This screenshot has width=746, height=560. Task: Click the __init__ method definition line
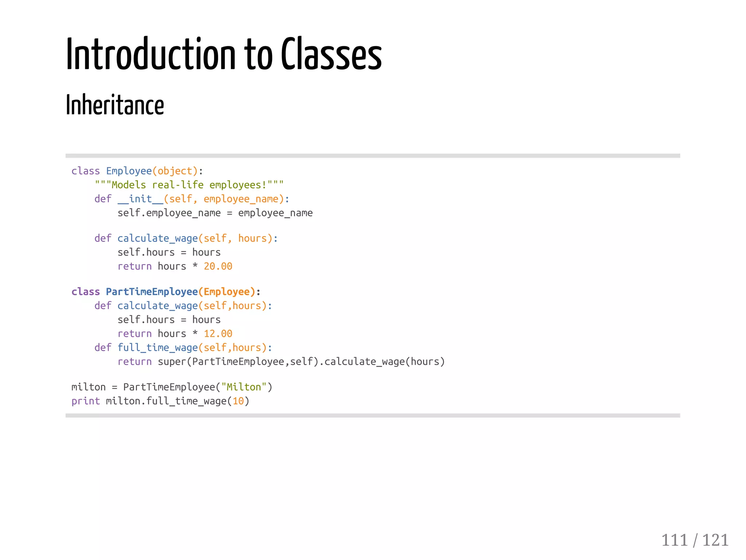pos(192,199)
